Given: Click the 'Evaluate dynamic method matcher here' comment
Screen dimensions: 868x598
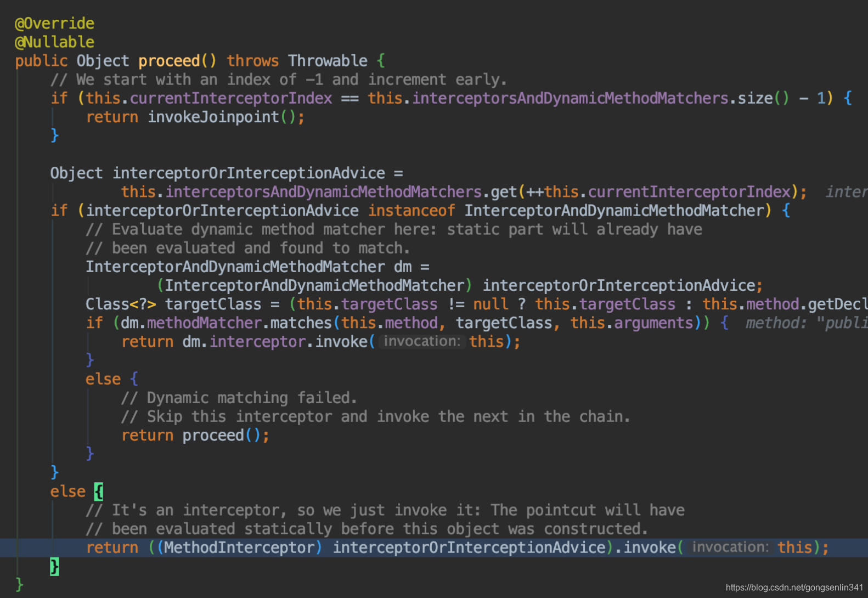Looking at the screenshot, I should tap(394, 229).
